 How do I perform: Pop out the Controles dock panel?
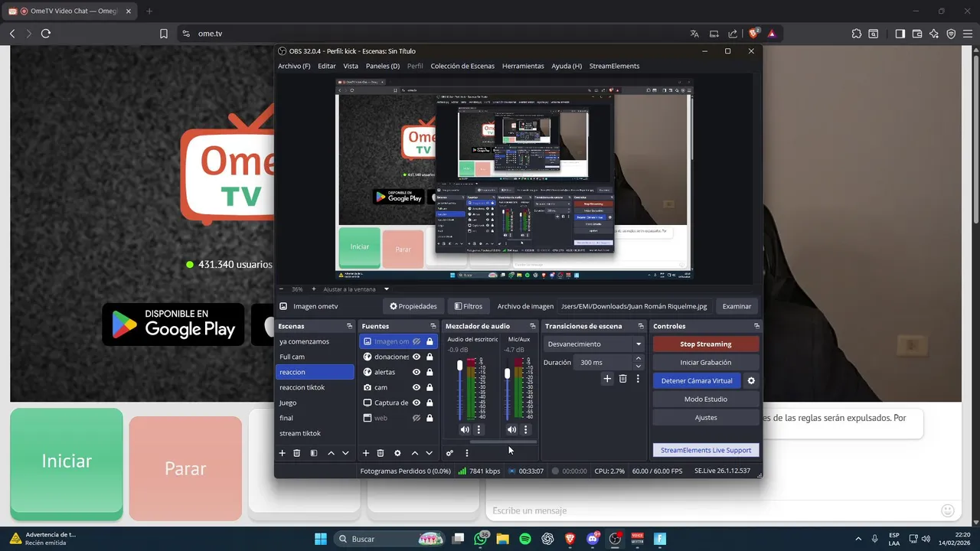756,326
